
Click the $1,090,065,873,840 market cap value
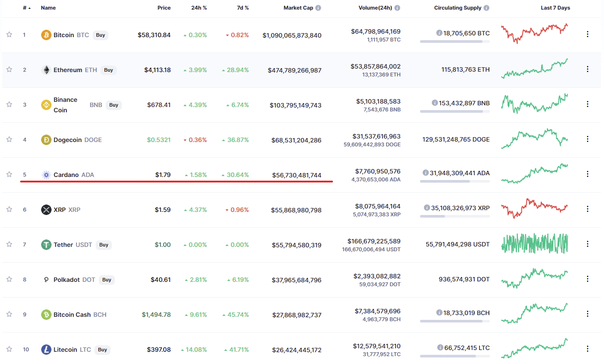click(292, 35)
